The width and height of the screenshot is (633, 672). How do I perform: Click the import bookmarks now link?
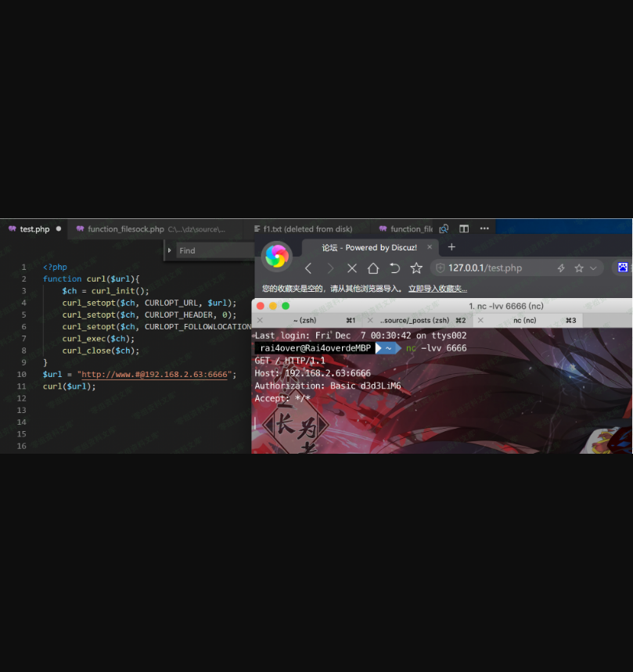pyautogui.click(x=437, y=289)
